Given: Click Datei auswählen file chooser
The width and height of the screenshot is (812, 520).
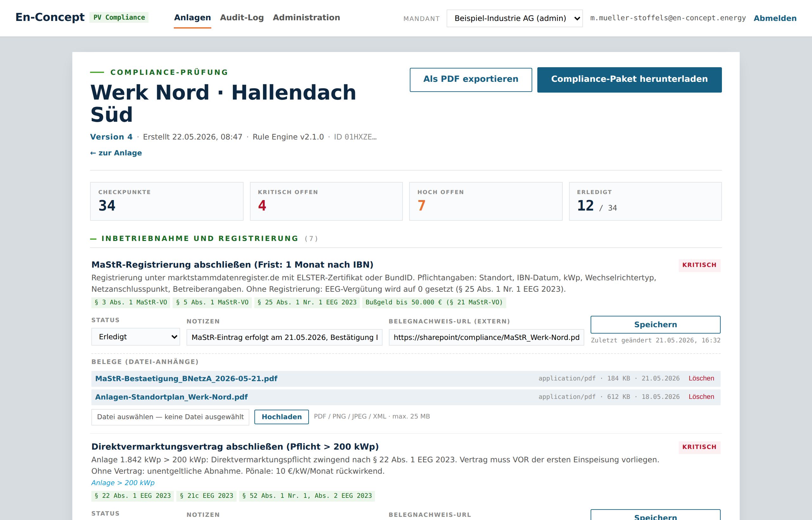Looking at the screenshot, I should click(x=170, y=417).
